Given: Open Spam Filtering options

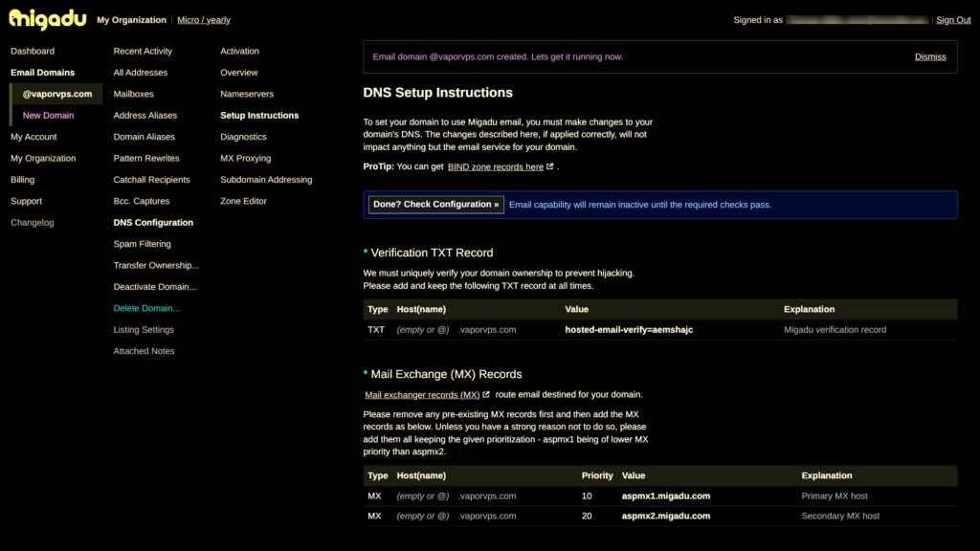Looking at the screenshot, I should pyautogui.click(x=142, y=244).
